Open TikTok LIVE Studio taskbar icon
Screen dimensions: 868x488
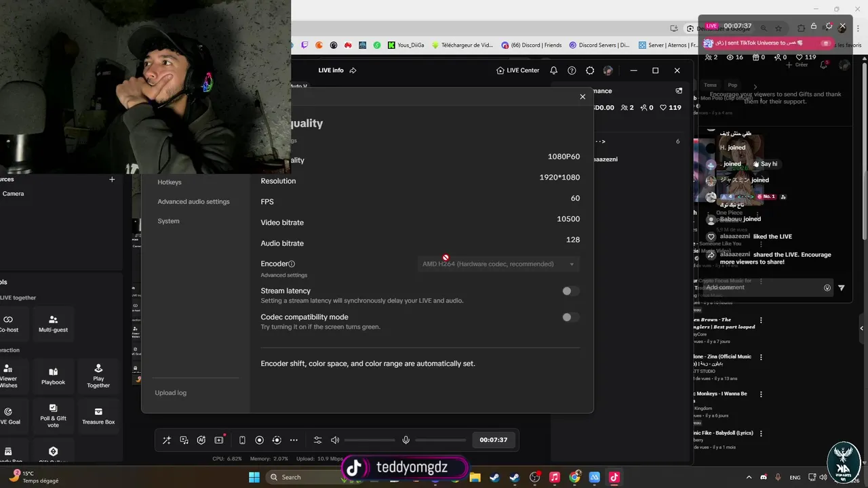(614, 477)
